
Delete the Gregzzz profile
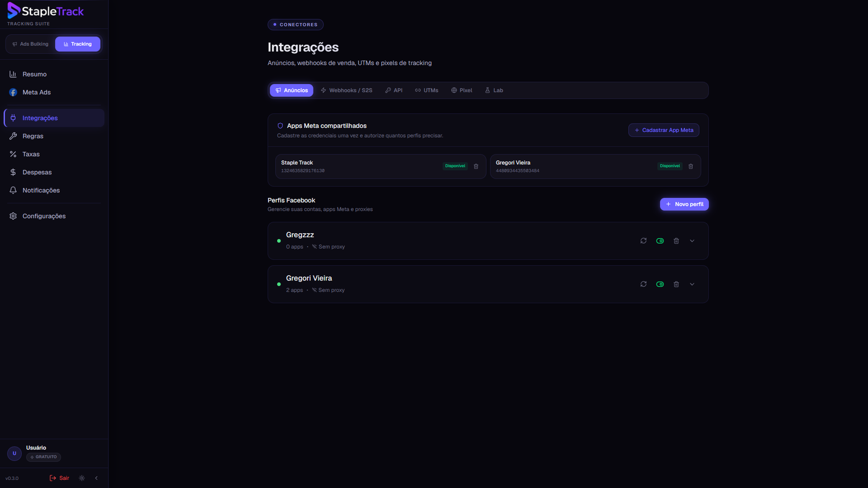coord(676,241)
